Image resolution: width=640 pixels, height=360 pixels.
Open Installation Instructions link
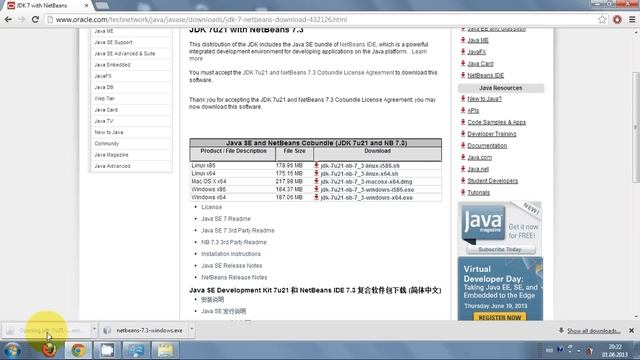click(231, 254)
